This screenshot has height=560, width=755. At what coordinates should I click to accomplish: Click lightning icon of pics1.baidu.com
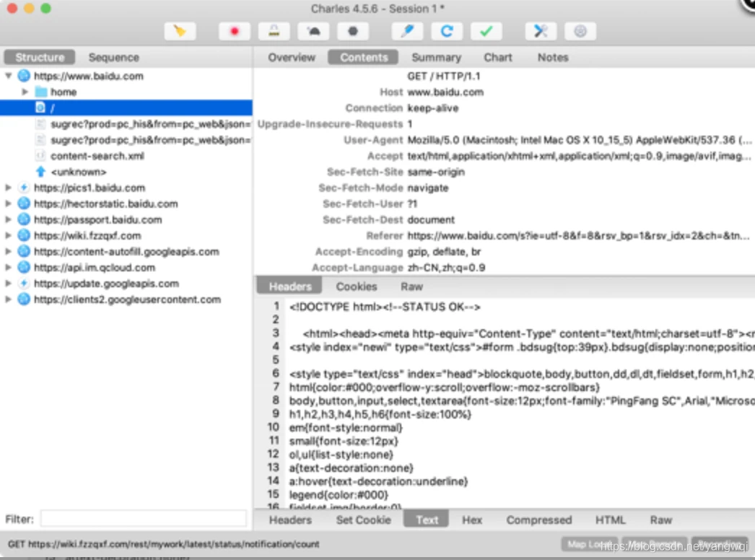tap(24, 188)
